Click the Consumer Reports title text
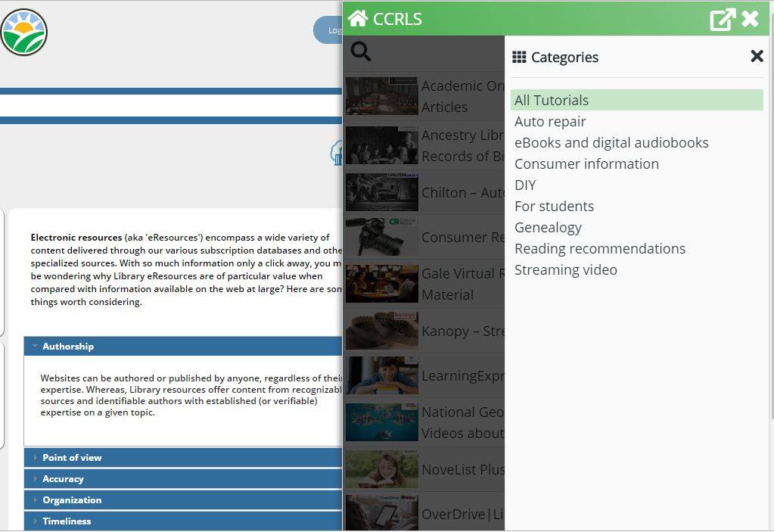 462,238
